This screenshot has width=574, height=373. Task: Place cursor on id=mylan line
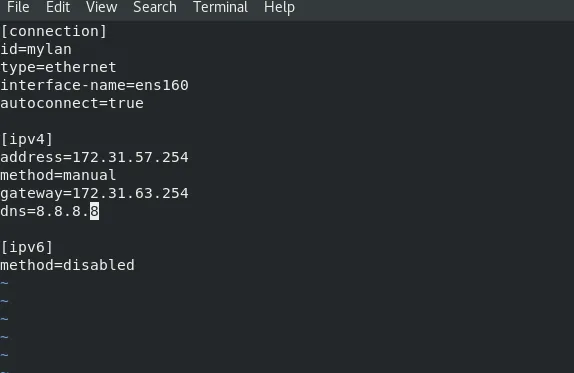(x=36, y=49)
